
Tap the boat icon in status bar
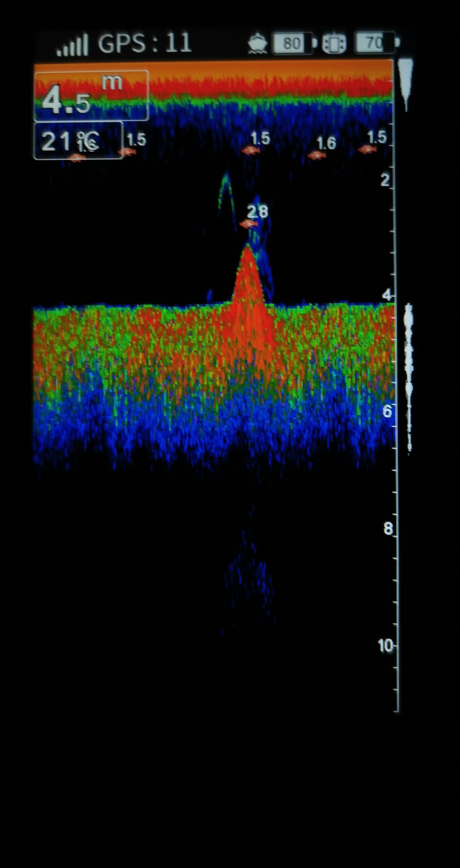258,44
